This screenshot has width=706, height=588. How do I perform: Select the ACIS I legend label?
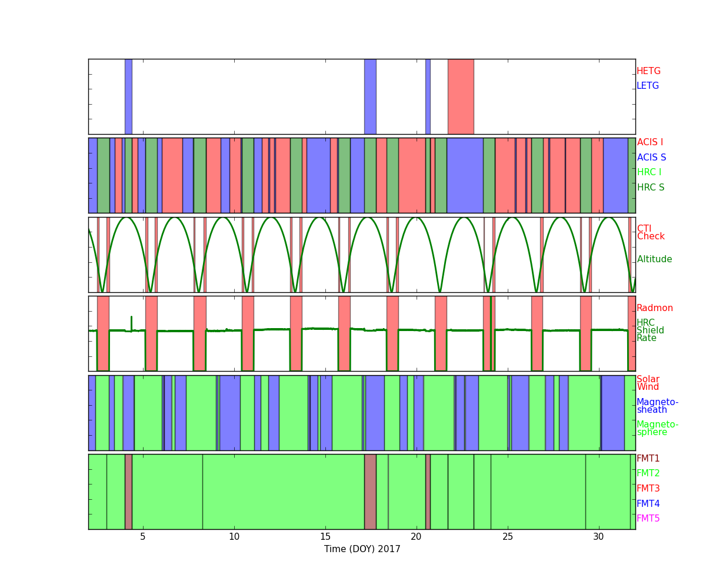(x=650, y=142)
